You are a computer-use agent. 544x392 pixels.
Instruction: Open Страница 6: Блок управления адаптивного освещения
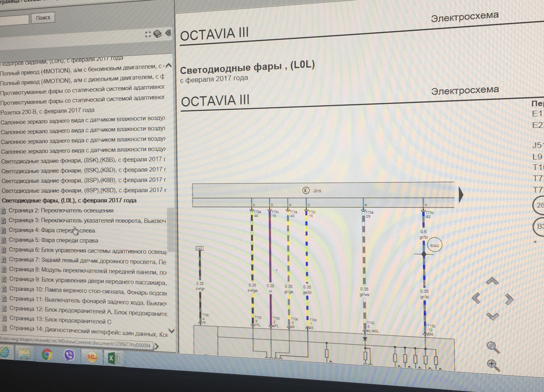click(88, 251)
